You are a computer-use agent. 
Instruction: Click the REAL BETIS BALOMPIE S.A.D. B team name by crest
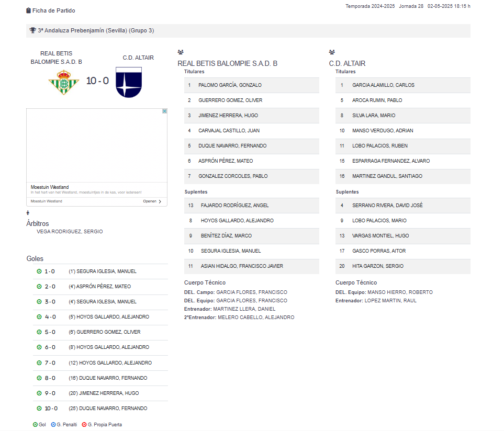pyautogui.click(x=56, y=58)
